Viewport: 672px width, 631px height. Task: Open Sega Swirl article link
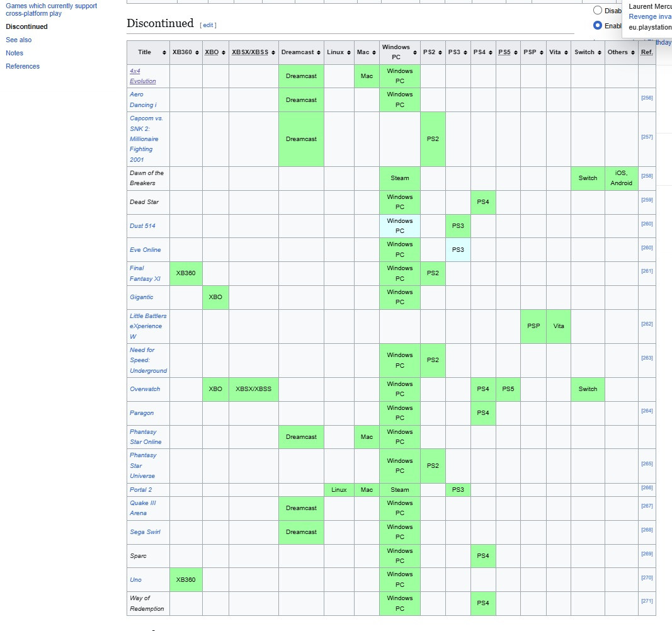point(145,532)
